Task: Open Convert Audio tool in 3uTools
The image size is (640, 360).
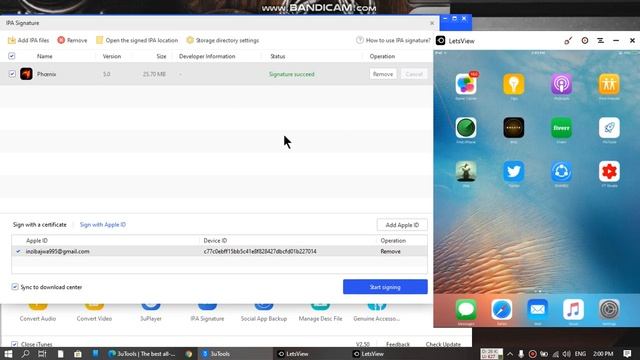Action: tap(38, 312)
